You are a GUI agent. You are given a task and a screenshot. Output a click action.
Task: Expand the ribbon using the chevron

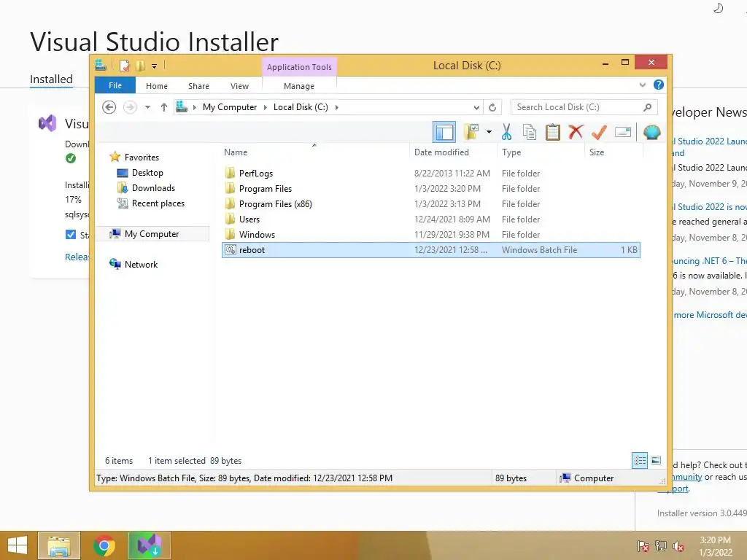click(642, 85)
